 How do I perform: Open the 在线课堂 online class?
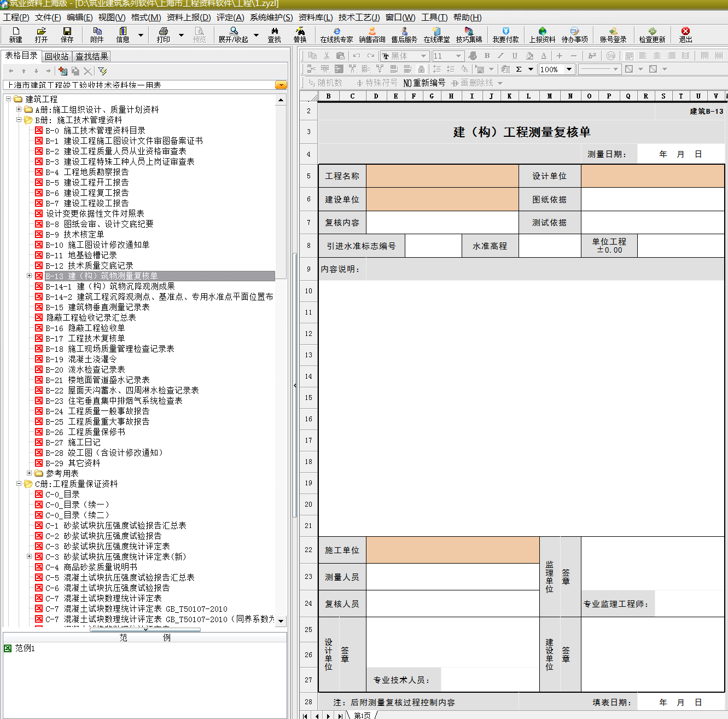(x=437, y=35)
